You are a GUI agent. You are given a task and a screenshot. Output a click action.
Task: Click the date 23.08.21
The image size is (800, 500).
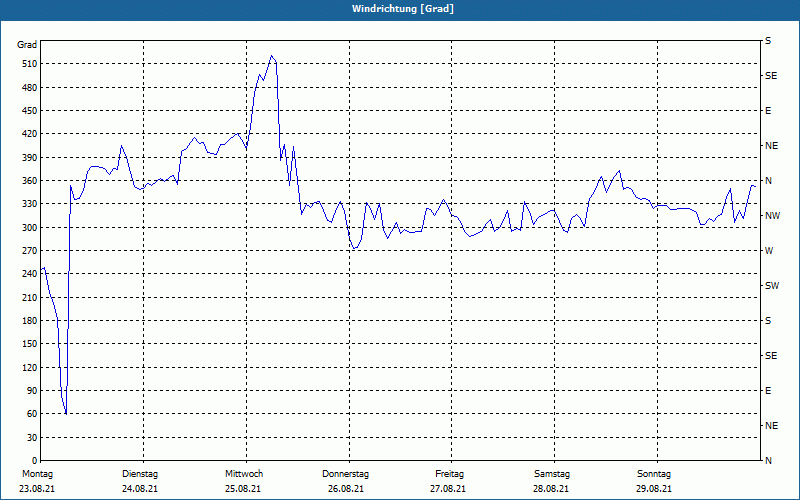tap(37, 489)
